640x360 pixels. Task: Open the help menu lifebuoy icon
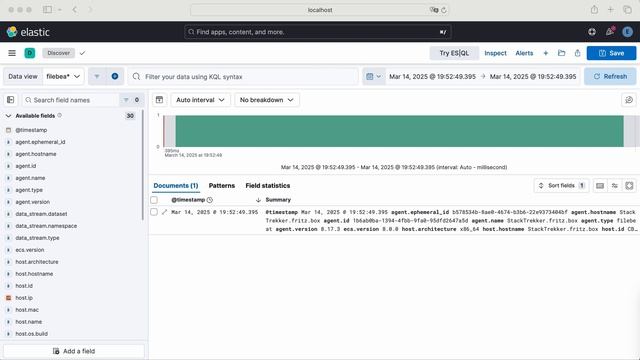point(592,32)
